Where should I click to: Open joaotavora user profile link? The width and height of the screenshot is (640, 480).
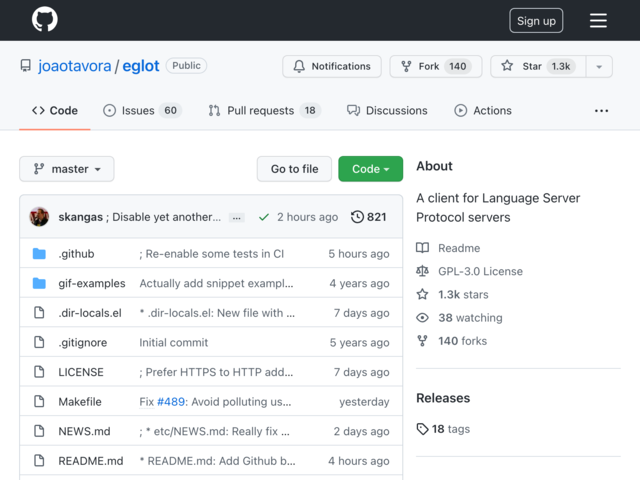(74, 66)
